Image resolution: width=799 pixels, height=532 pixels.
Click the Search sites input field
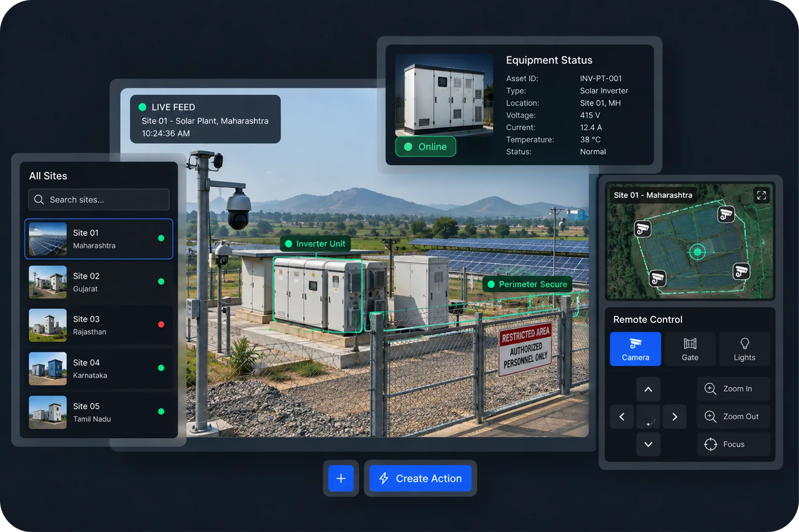click(x=99, y=200)
